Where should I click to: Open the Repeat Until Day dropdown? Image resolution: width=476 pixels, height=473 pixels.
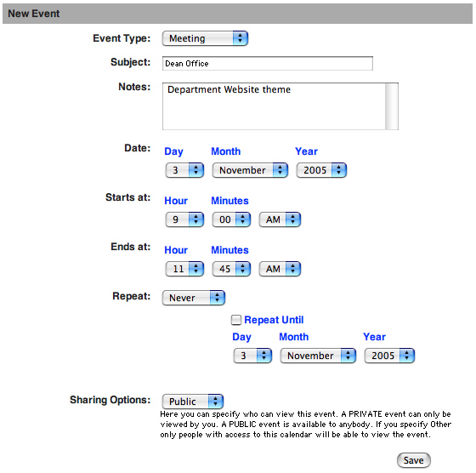[x=252, y=356]
